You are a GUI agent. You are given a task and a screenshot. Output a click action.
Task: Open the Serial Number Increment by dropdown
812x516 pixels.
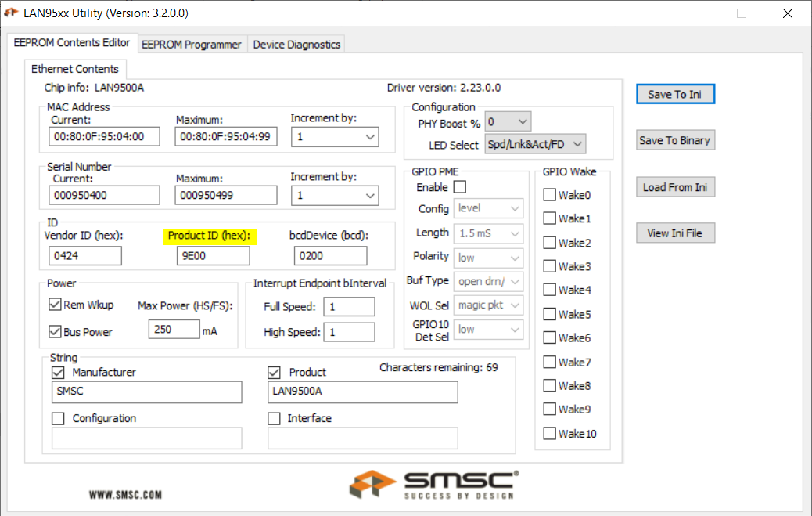[335, 196]
